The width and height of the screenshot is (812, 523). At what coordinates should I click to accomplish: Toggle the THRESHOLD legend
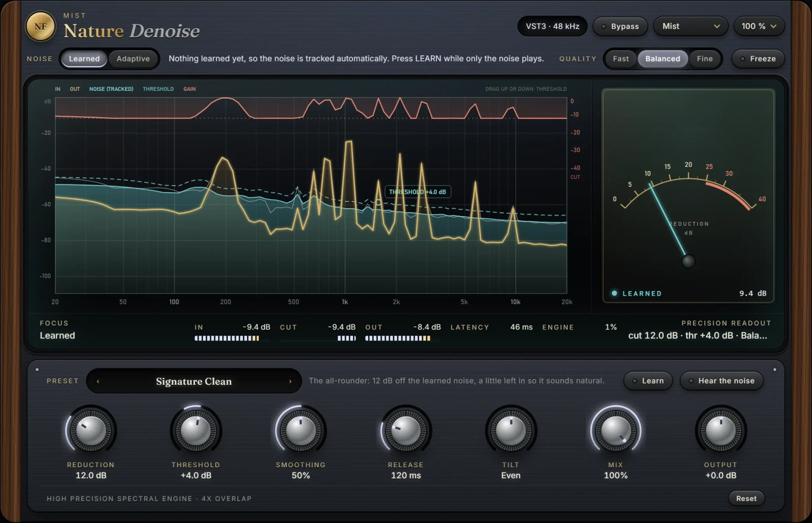(158, 89)
